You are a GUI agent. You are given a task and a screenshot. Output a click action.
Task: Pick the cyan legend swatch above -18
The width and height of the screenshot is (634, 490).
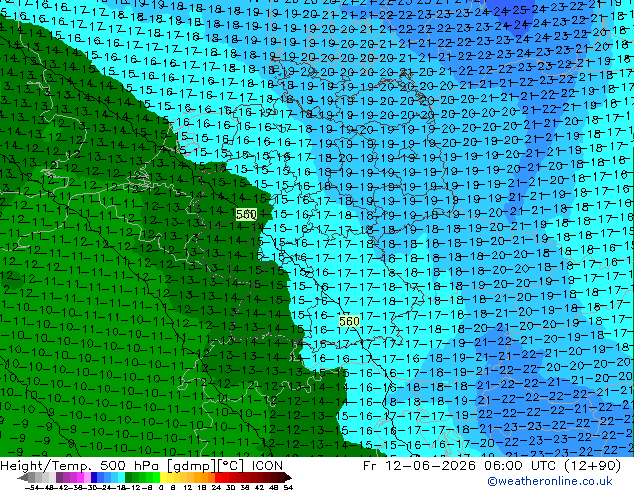point(121,477)
